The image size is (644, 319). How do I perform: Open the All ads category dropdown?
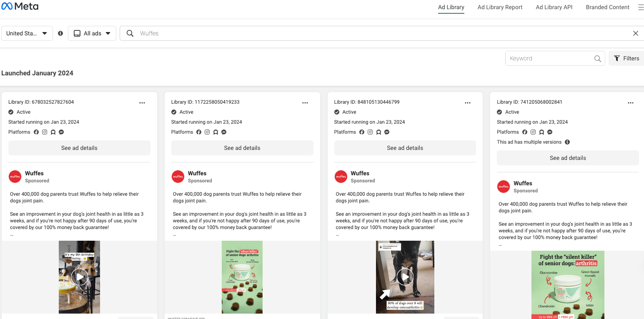92,33
